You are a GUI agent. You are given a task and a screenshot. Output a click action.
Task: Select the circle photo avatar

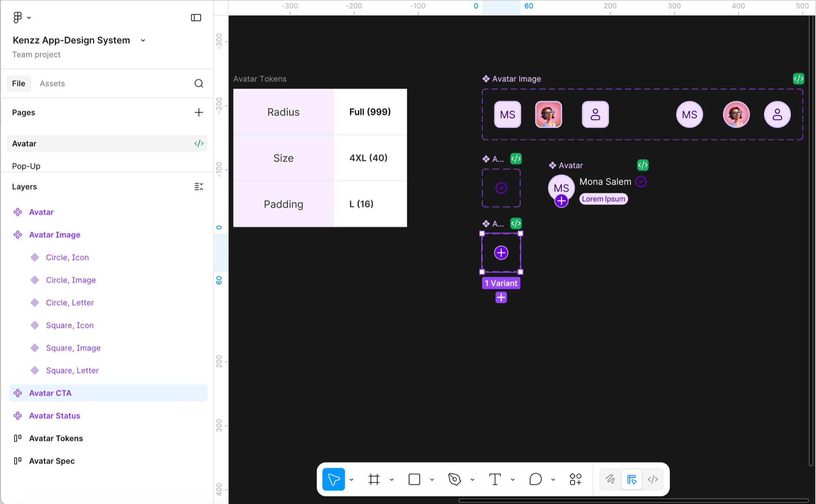(736, 115)
